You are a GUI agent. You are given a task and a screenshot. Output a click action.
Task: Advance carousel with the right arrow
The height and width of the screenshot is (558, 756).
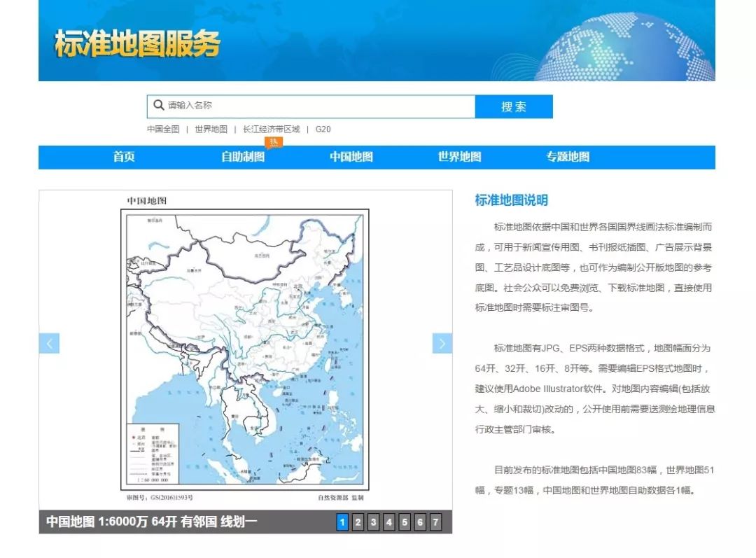pos(442,343)
